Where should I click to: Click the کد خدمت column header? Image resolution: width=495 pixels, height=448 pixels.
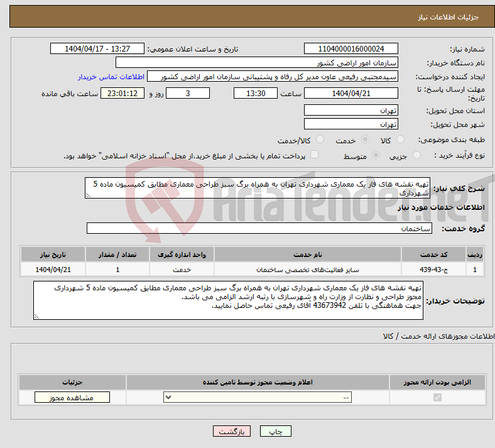pyautogui.click(x=434, y=254)
